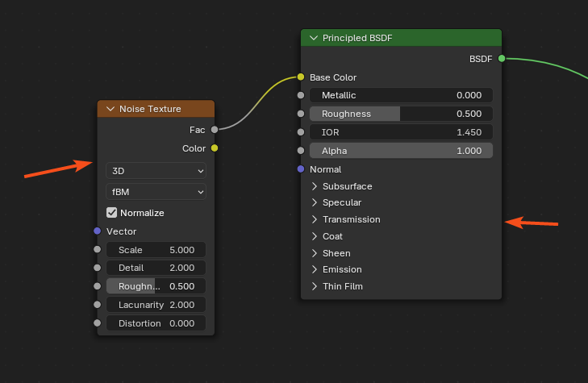This screenshot has width=588, height=383.
Task: Click the Noise Roughness input socket
Action: click(x=97, y=286)
